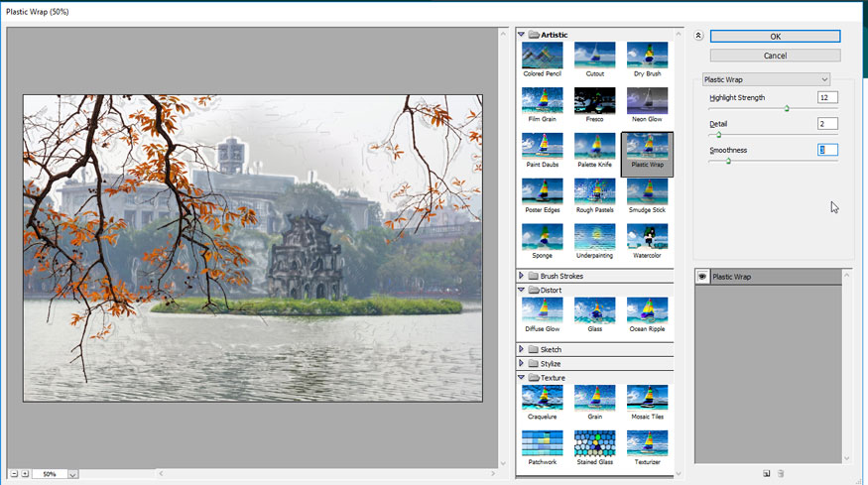This screenshot has width=868, height=485.
Task: Expand the Sketch filter category
Action: pos(522,349)
